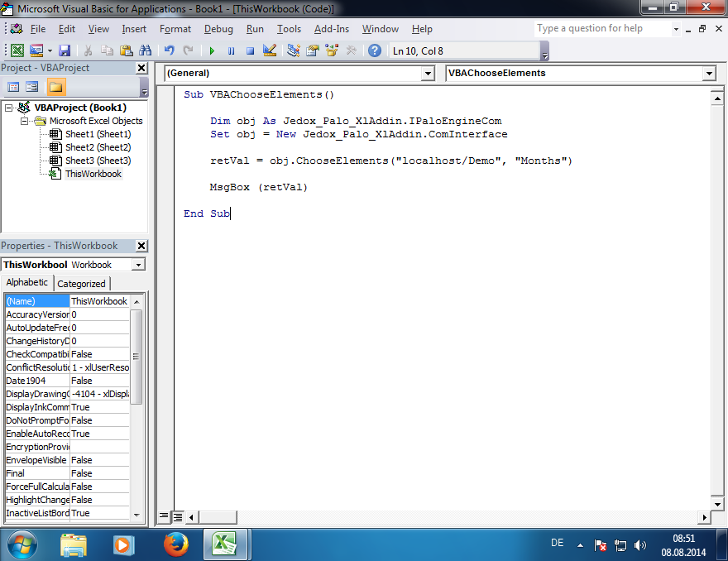Open Visual Basic Help with the question mark icon
This screenshot has height=561, width=728.
pyautogui.click(x=375, y=50)
